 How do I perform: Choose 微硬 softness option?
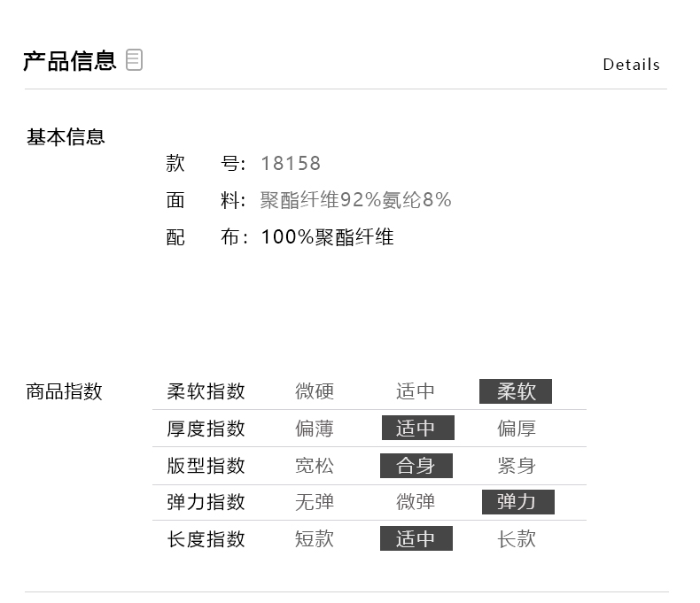click(315, 391)
